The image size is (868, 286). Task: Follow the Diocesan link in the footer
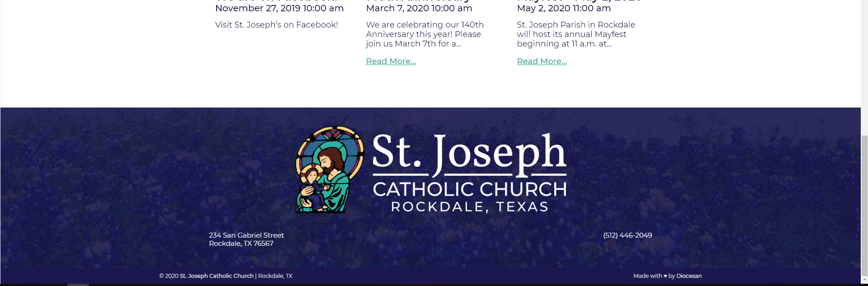689,276
